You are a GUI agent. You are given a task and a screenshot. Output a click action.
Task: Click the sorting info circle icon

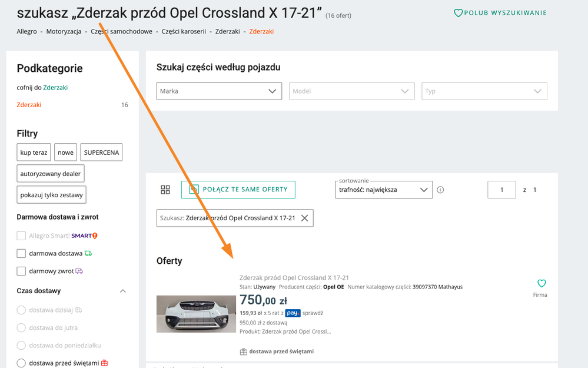point(440,190)
